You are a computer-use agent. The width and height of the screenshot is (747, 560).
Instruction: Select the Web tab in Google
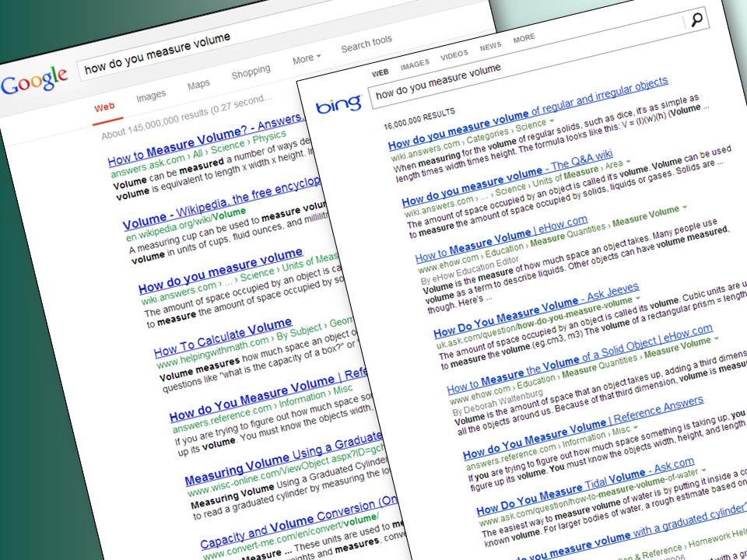tap(104, 107)
